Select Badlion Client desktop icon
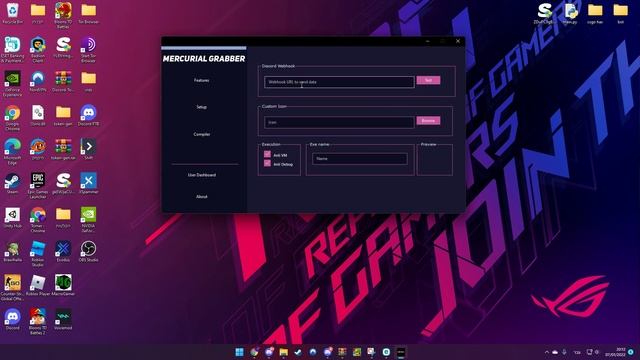The width and height of the screenshot is (640, 360). [38, 49]
